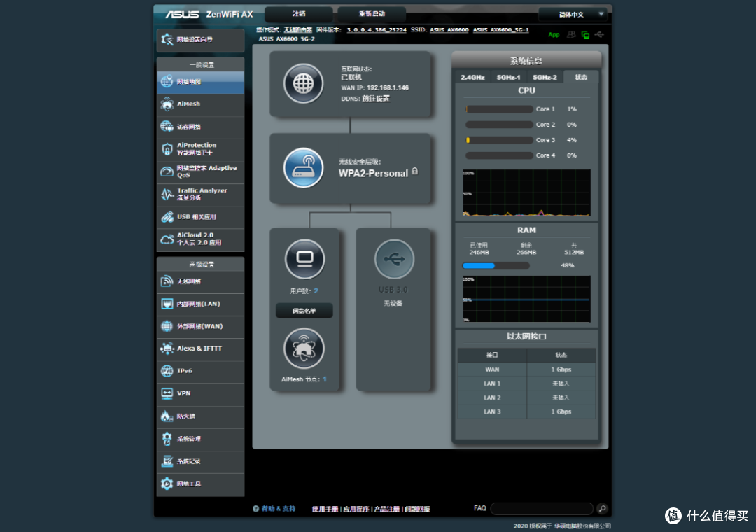756x532 pixels.
Task: Click firmware version 3.0.0.4.386_25224 link
Action: tap(377, 30)
